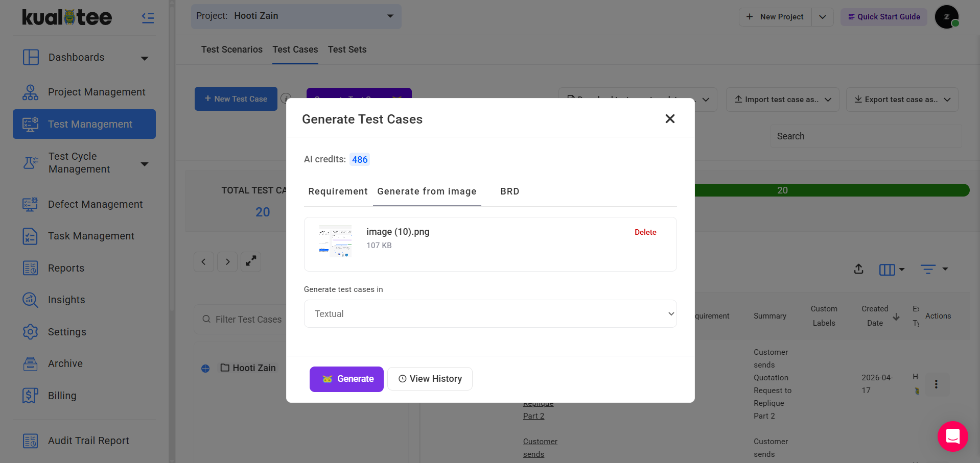Click the New Test Case button
980x463 pixels.
pos(236,99)
